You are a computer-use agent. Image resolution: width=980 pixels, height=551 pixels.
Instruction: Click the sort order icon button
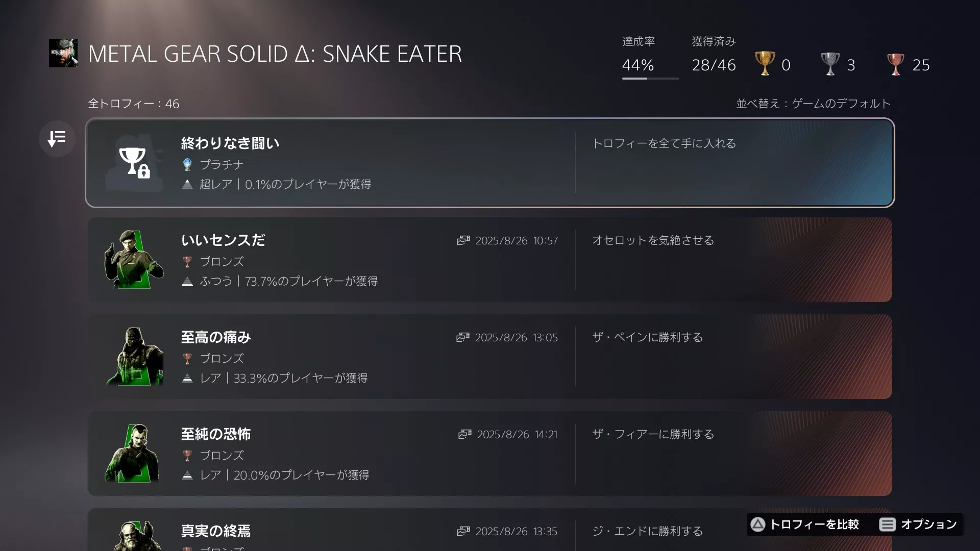57,138
